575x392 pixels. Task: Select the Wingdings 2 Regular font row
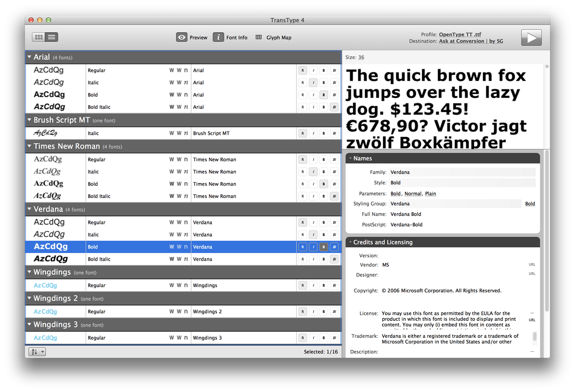click(184, 311)
